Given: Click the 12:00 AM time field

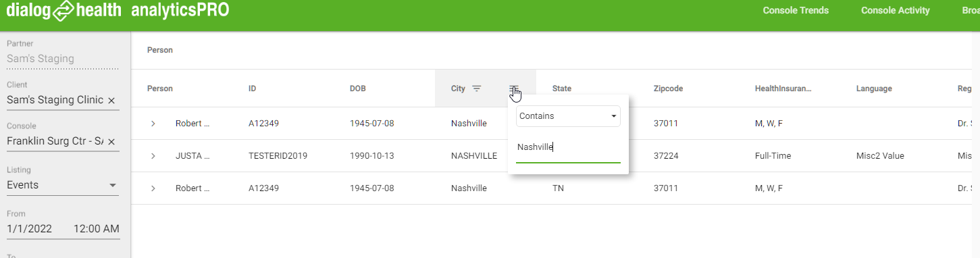Looking at the screenshot, I should coord(96,229).
